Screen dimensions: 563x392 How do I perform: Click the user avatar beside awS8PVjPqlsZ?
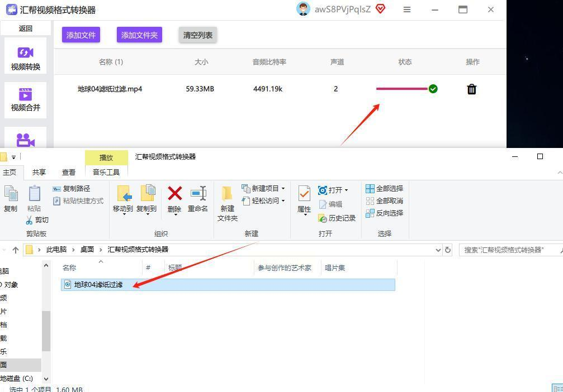(303, 9)
